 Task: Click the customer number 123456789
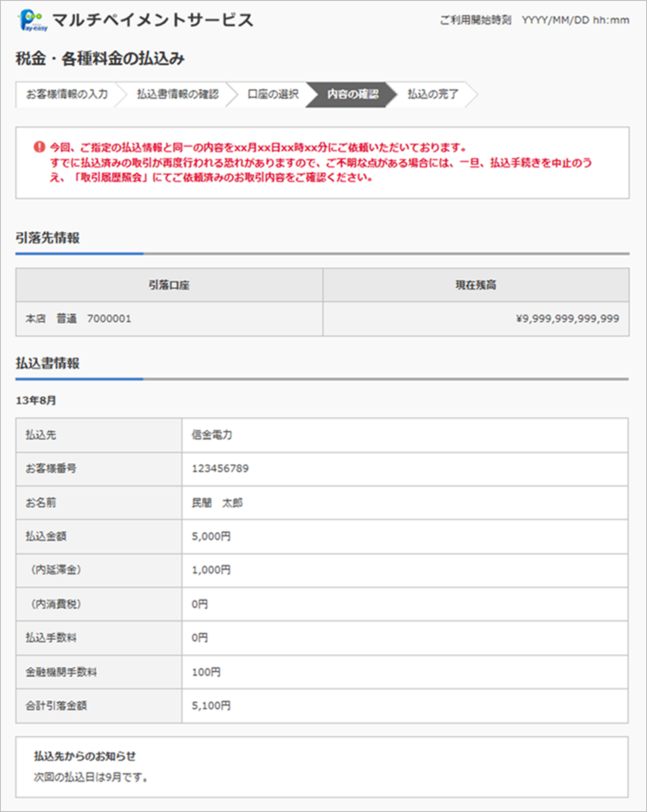[x=220, y=469]
